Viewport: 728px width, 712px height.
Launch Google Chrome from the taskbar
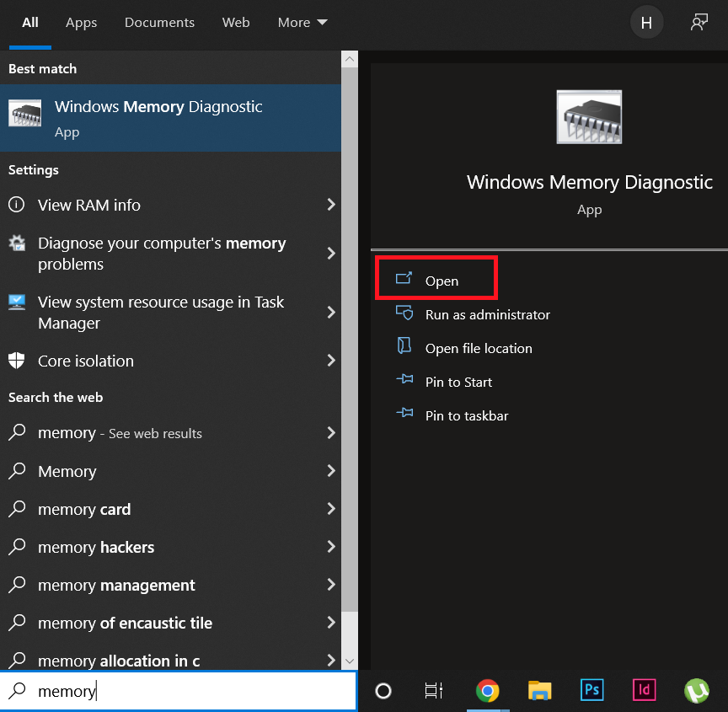click(x=487, y=691)
